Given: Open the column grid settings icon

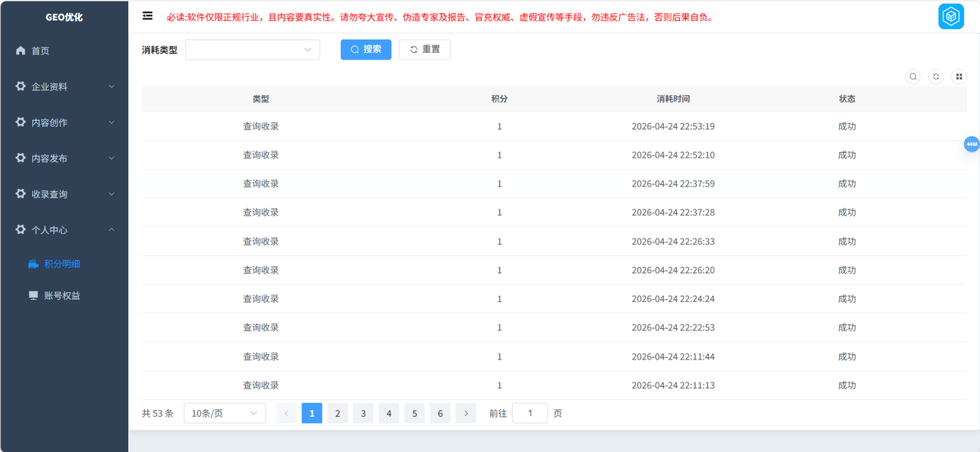Looking at the screenshot, I should coord(959,76).
